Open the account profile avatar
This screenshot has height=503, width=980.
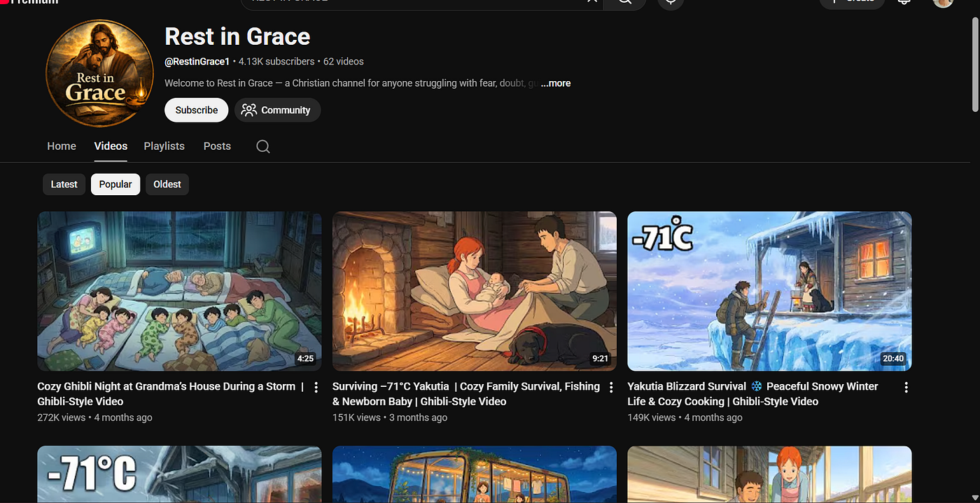point(943,2)
